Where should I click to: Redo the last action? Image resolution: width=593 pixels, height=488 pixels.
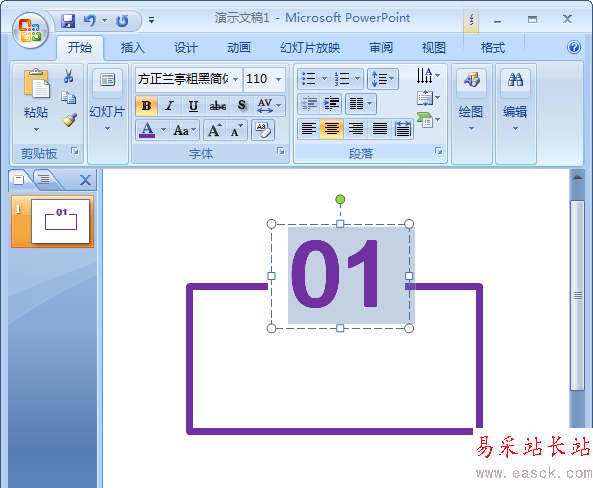pyautogui.click(x=122, y=20)
